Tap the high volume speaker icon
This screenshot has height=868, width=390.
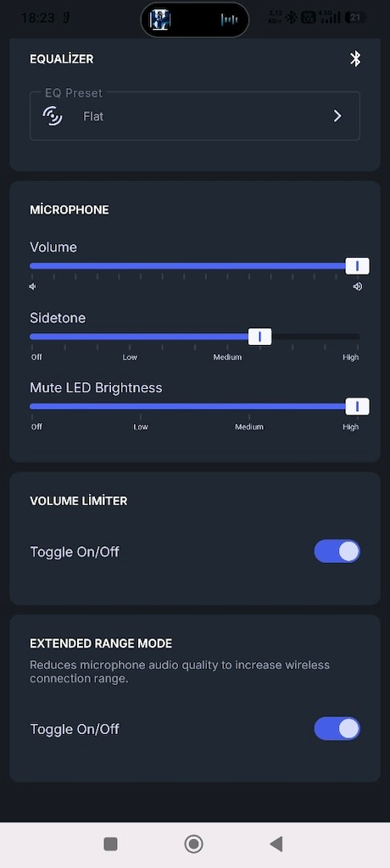[358, 287]
